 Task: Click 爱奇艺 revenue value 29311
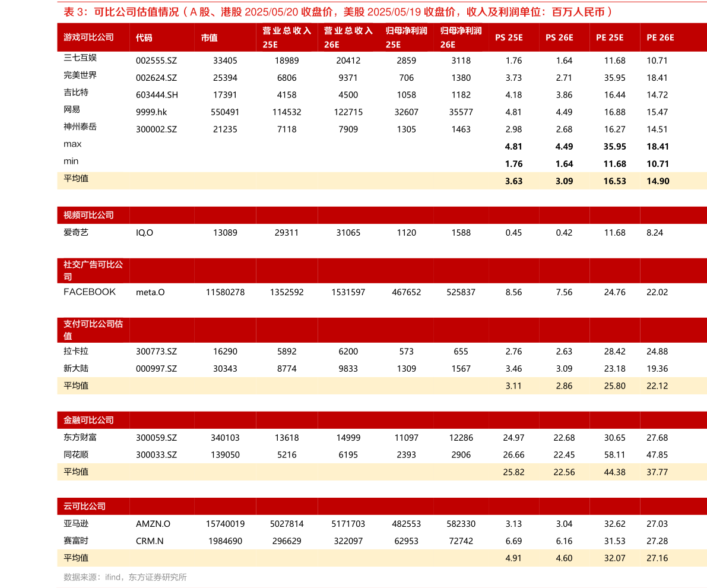[x=286, y=233]
